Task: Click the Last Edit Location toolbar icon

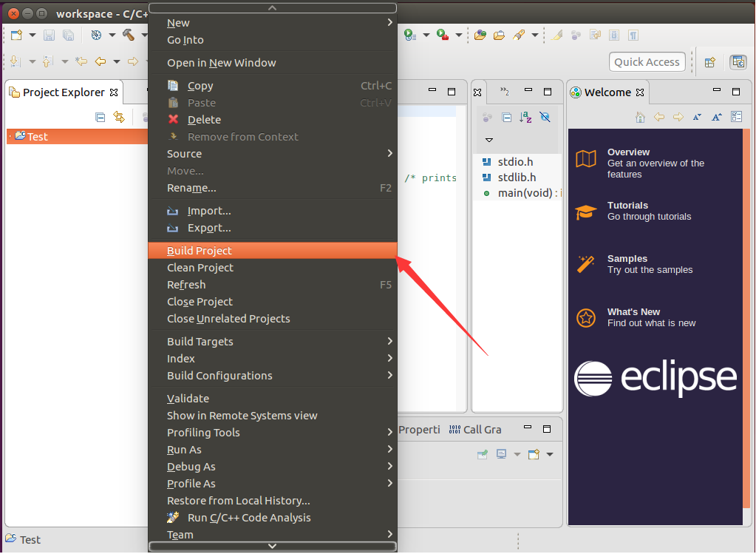Action: pyautogui.click(x=81, y=62)
